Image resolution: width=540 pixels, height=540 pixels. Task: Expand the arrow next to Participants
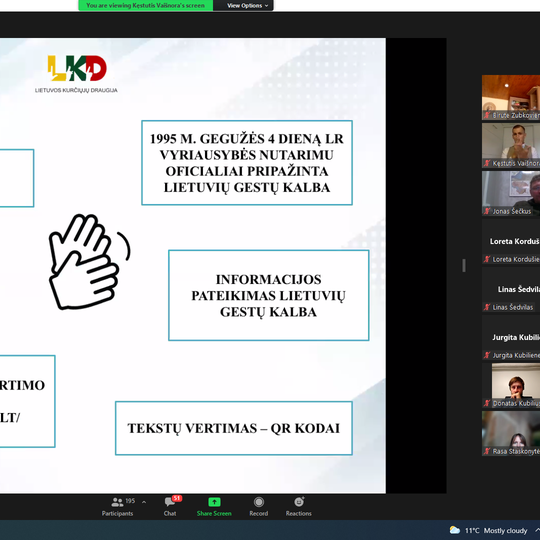pyautogui.click(x=144, y=502)
